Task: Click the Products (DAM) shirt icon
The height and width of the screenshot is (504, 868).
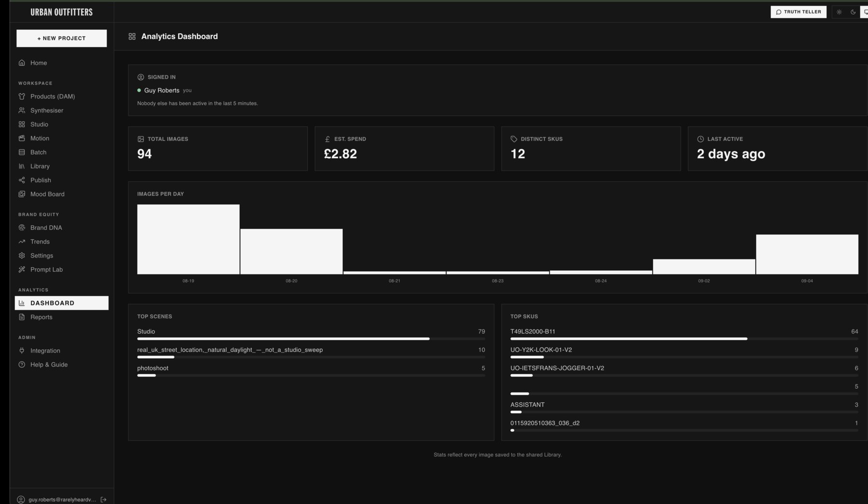Action: coord(22,96)
